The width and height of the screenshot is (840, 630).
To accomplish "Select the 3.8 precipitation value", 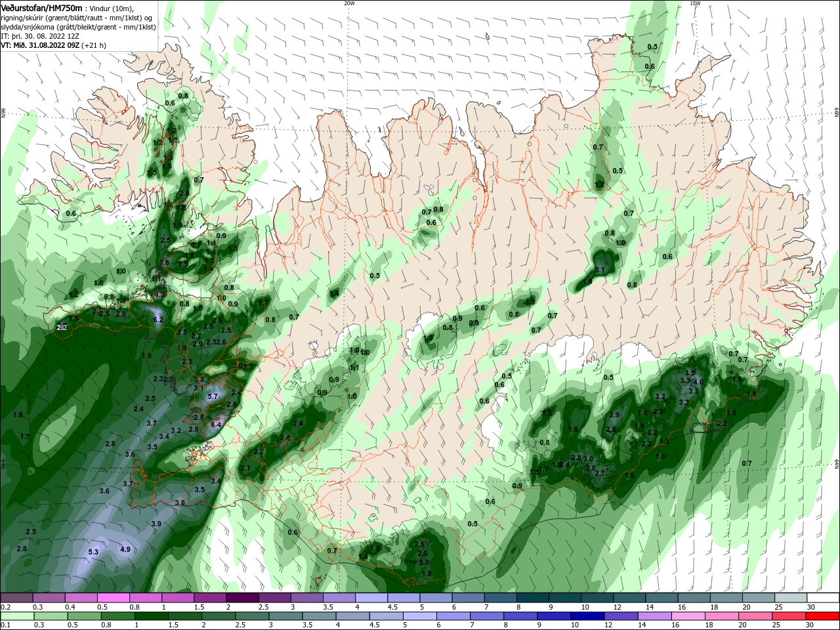I will coord(180,503).
